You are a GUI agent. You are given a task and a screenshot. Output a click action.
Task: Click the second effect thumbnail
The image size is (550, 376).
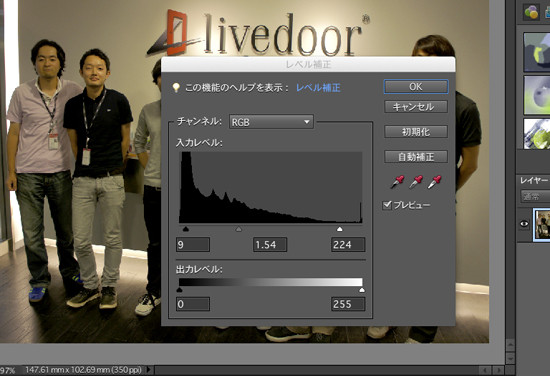(x=537, y=95)
